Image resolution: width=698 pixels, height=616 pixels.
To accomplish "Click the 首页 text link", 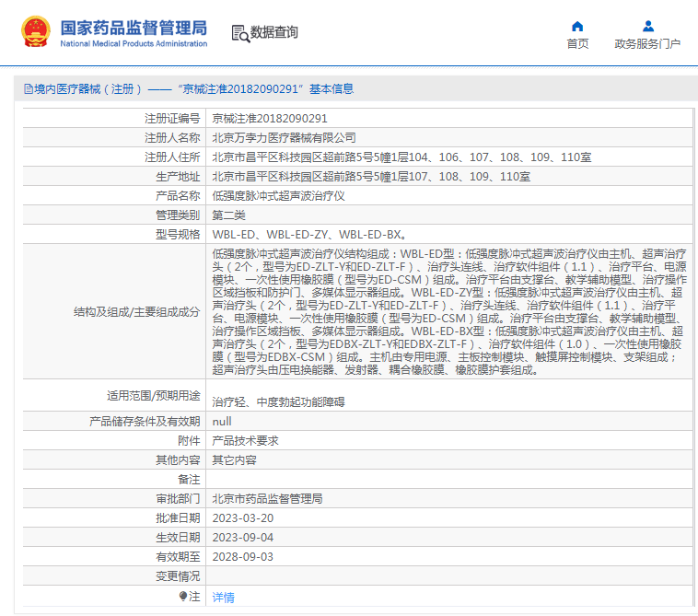I will 577,43.
